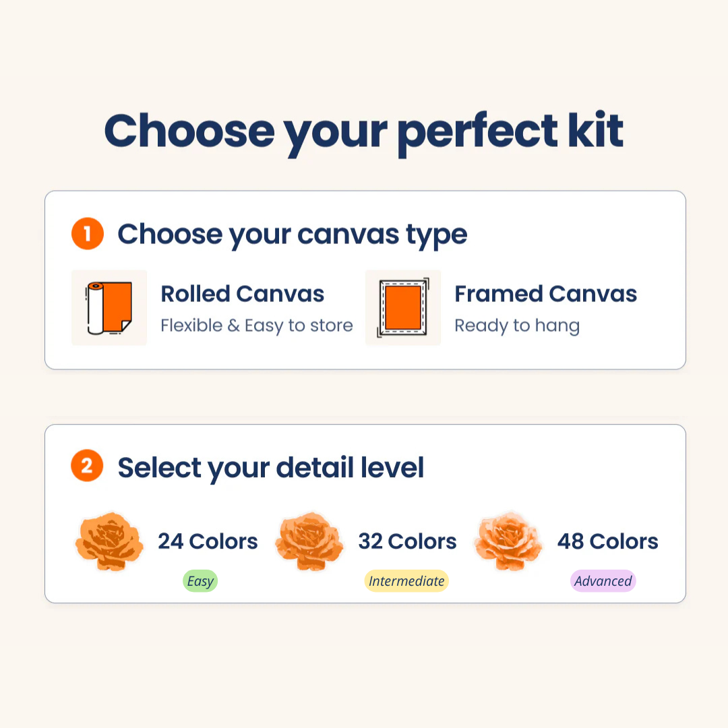Choose the 24 Colors detail level
This screenshot has width=728, height=728.
coord(208,541)
